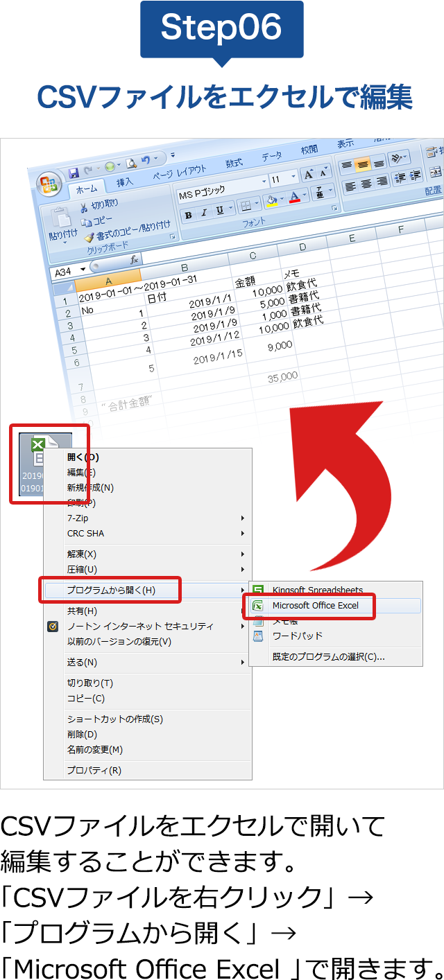
Task: Click the align left icon in ribbon
Action: 349,185
